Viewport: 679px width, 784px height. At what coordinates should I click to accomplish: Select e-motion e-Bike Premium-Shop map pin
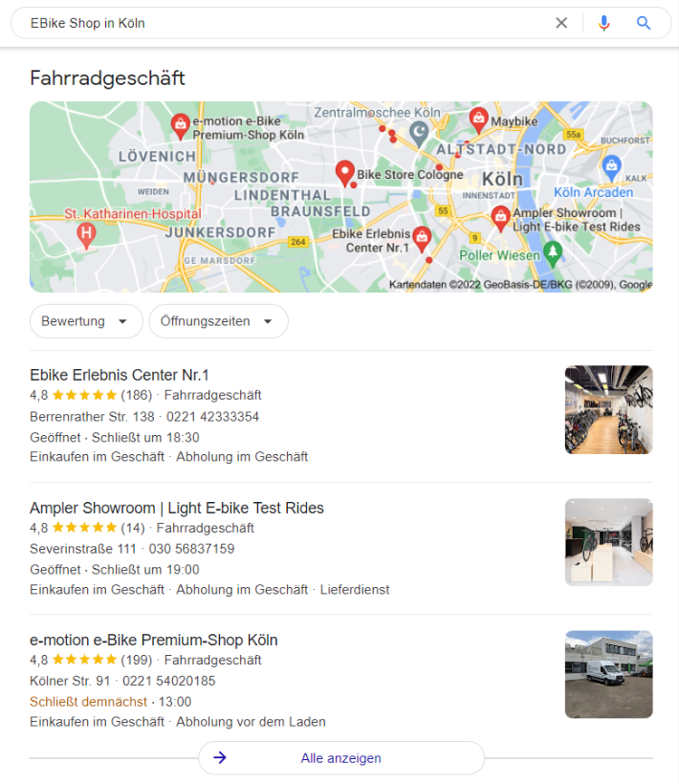click(x=180, y=126)
